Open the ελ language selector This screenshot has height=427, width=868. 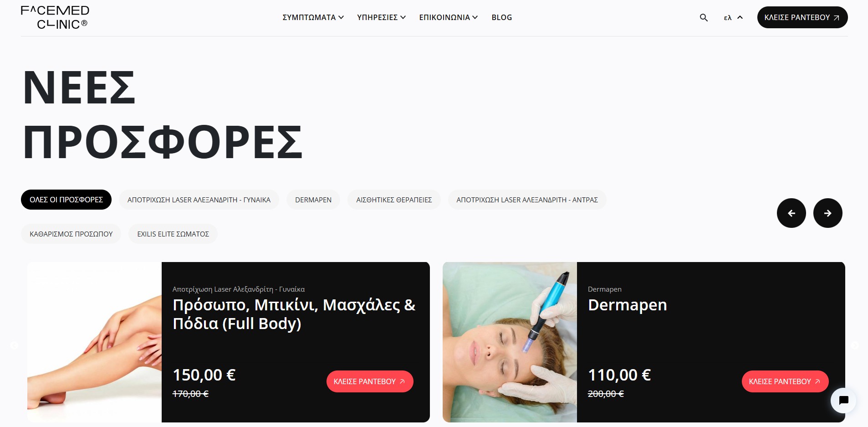coord(733,17)
